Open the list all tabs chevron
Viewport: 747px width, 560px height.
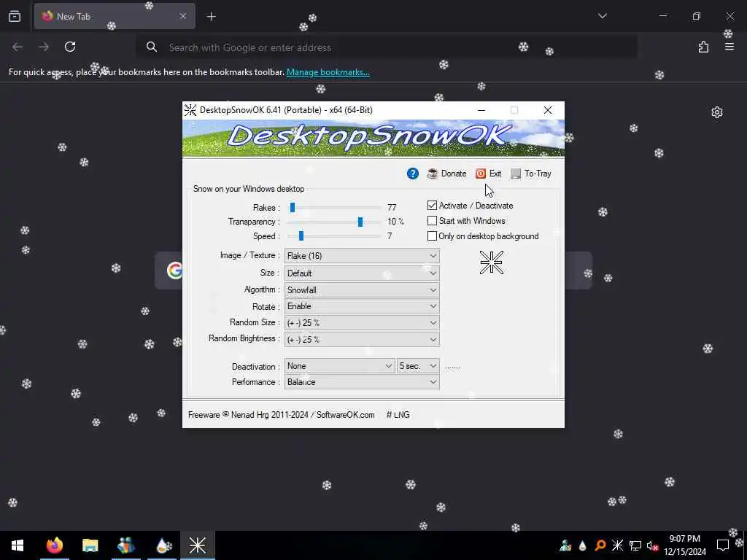click(x=602, y=16)
